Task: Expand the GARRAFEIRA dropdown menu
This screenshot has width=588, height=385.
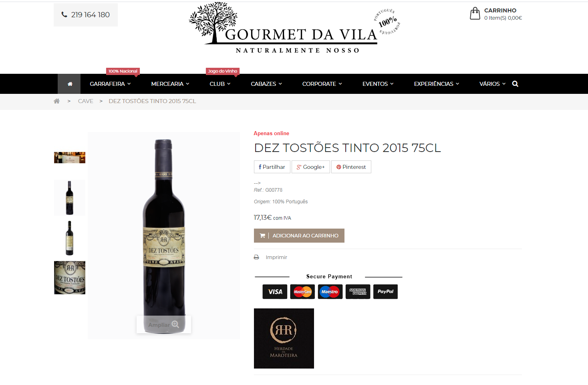Action: coord(110,84)
